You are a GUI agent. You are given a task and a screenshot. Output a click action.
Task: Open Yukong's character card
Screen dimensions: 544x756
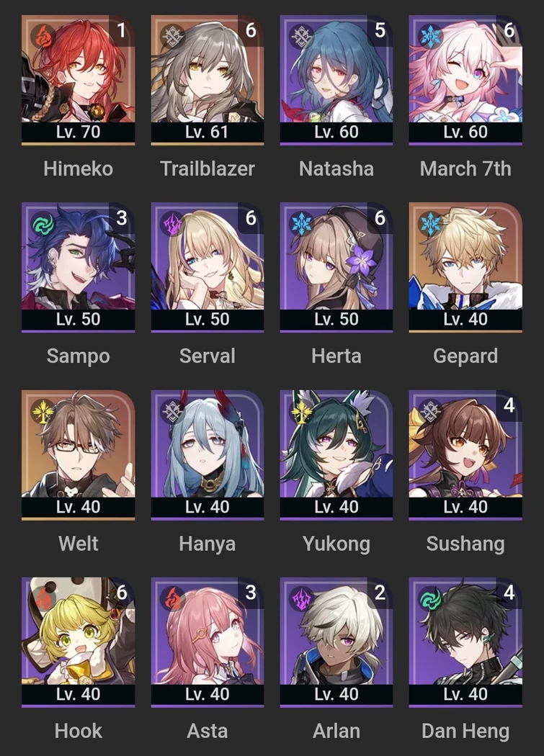click(336, 454)
